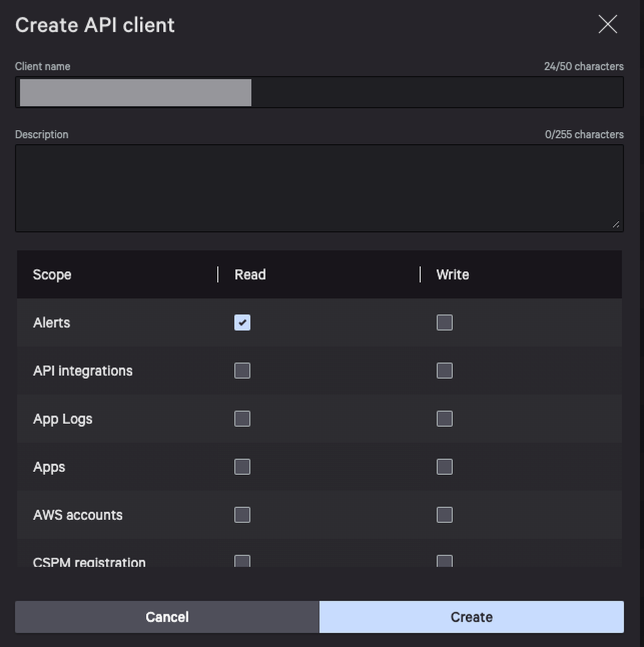Image resolution: width=644 pixels, height=647 pixels.
Task: Enable API integrations Write checkbox
Action: 445,371
